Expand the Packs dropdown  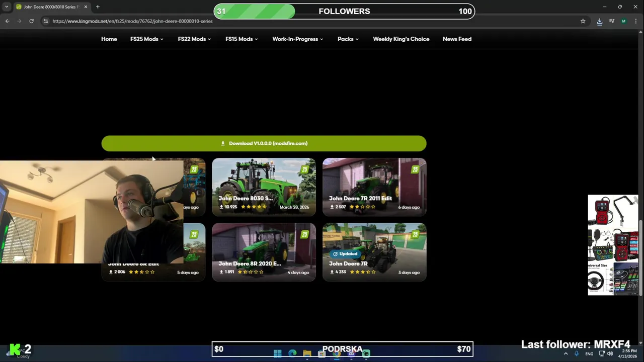[x=348, y=39]
